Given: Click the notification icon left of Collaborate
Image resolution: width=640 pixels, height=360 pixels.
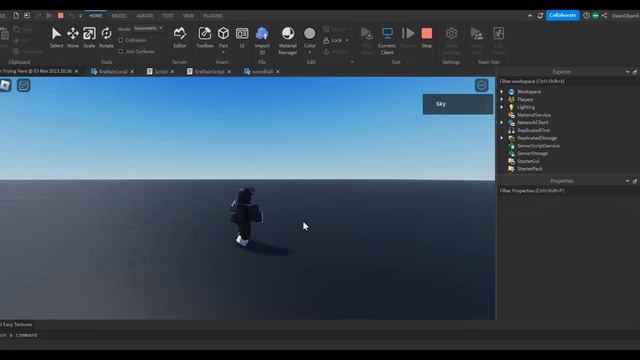Looking at the screenshot, I should (x=540, y=16).
